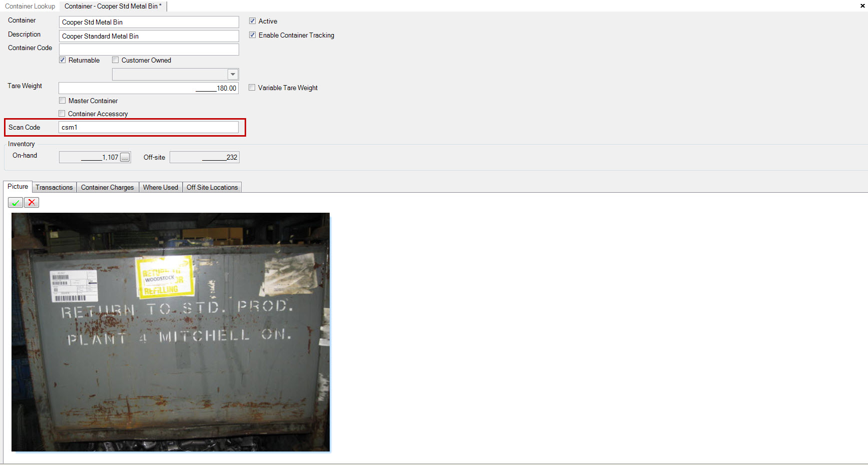
Task: Open the Where Used tab
Action: (161, 187)
